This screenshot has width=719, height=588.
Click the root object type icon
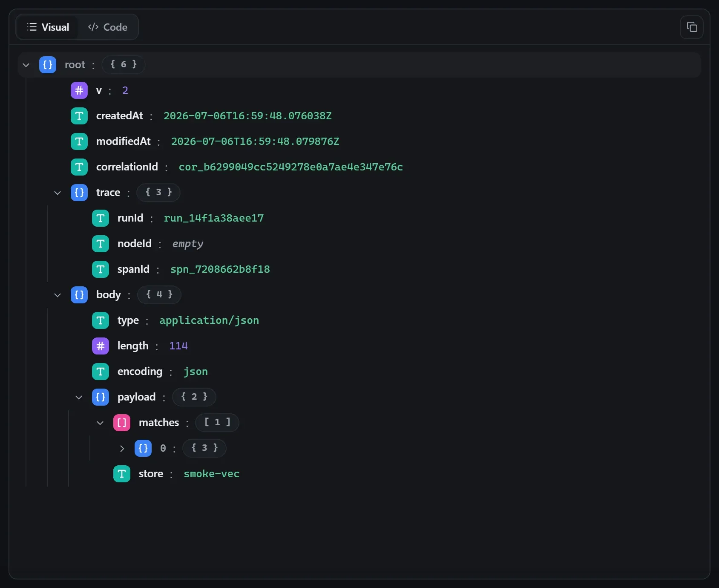48,65
